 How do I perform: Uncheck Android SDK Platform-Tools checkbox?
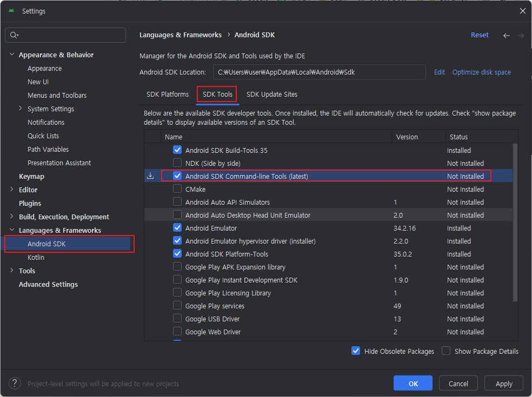click(x=177, y=253)
